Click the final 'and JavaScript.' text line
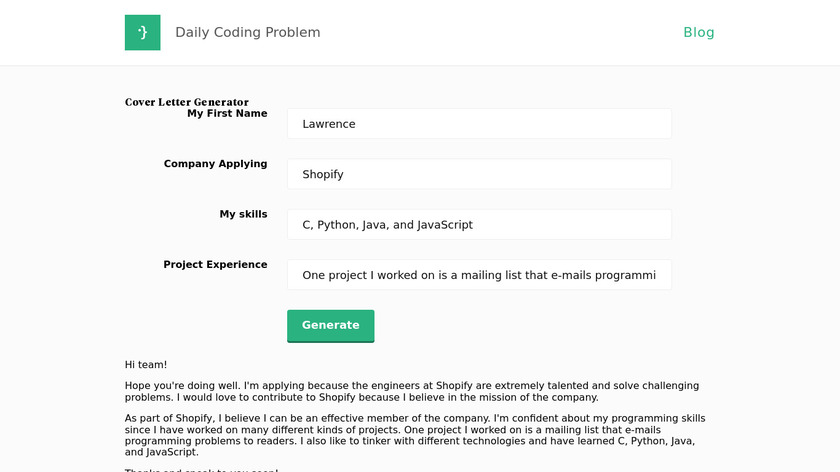 [x=161, y=452]
